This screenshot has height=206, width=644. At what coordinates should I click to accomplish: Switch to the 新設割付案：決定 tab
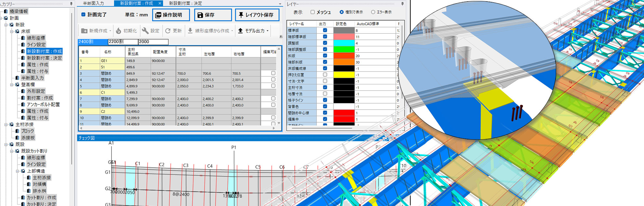(185, 3)
